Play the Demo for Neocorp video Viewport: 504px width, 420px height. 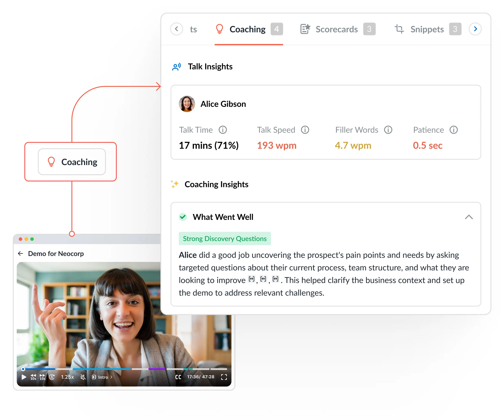[x=24, y=377]
